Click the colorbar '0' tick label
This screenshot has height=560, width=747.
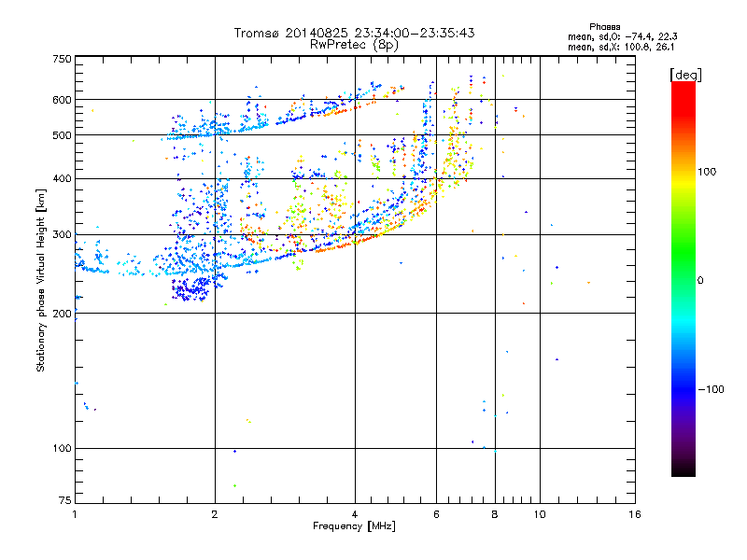[700, 281]
